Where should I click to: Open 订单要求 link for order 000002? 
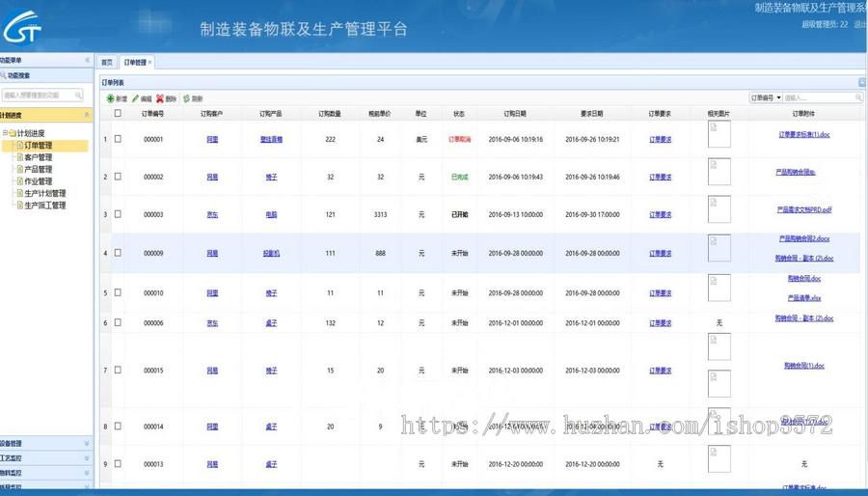click(660, 178)
